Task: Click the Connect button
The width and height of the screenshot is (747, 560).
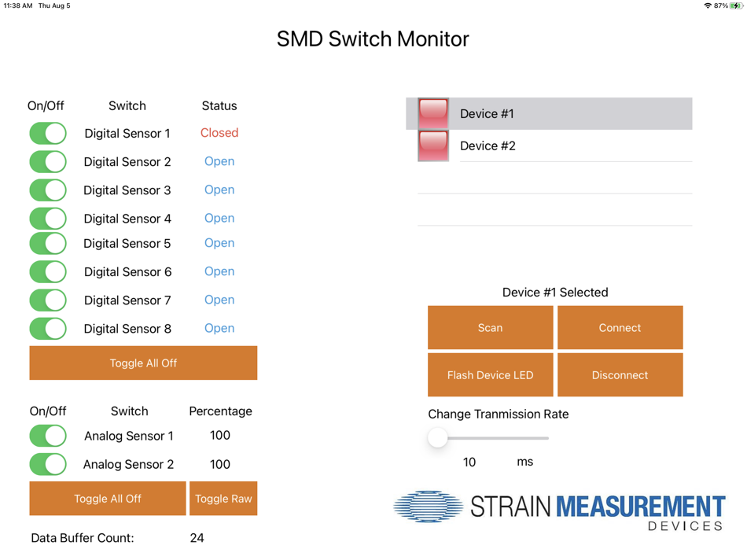Action: (620, 327)
